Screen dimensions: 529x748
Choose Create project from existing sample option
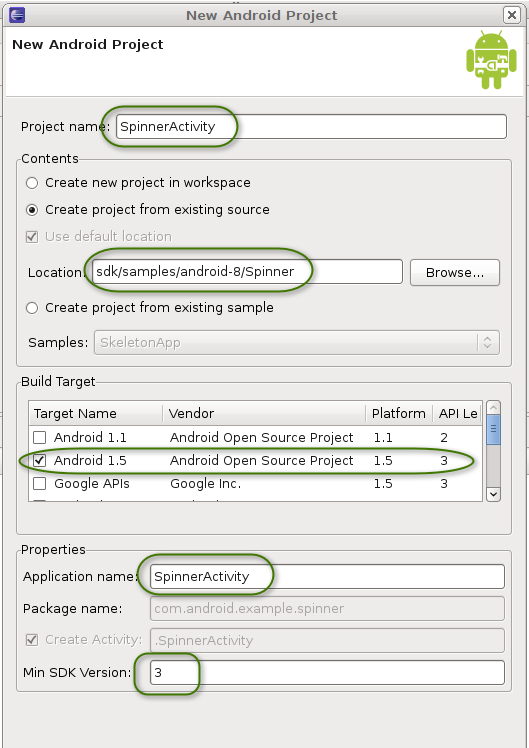point(32,308)
